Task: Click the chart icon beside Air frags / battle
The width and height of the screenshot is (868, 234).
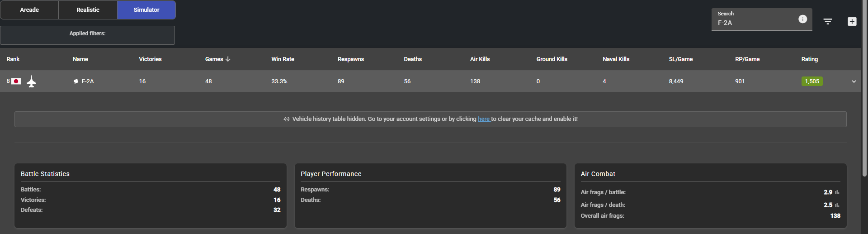Action: tap(837, 192)
